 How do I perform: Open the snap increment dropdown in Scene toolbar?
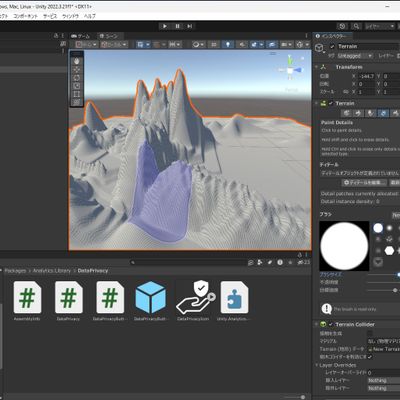(x=175, y=44)
